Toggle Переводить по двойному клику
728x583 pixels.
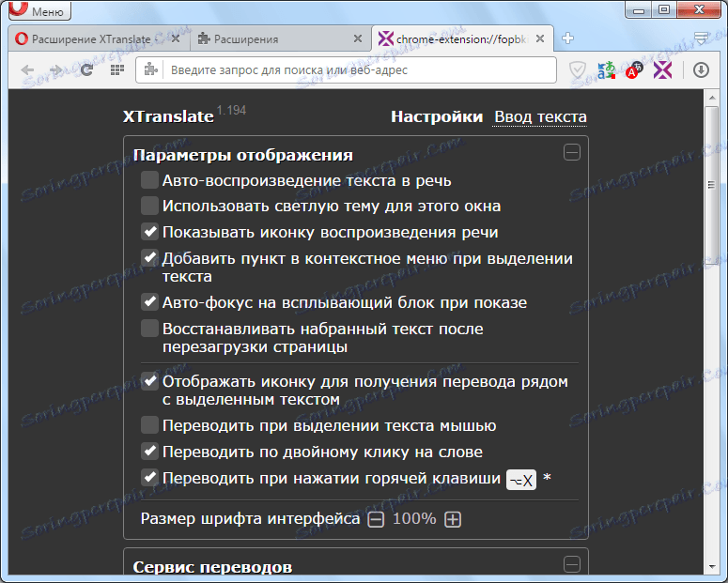[149, 452]
